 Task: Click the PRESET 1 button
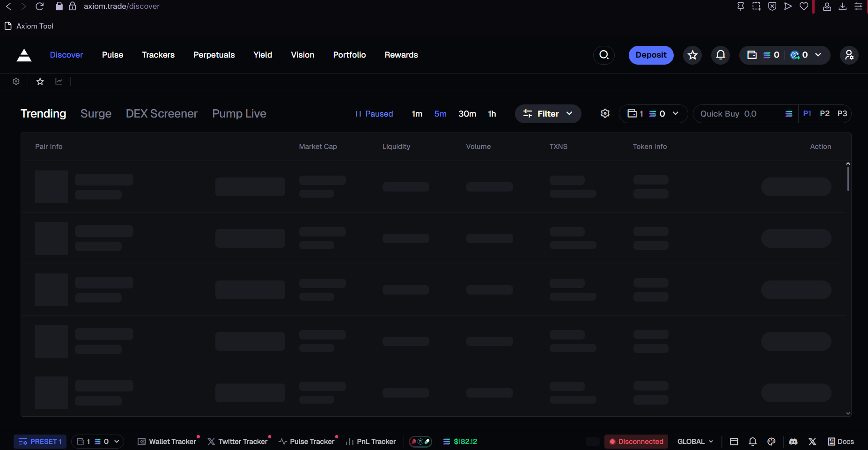pyautogui.click(x=40, y=442)
